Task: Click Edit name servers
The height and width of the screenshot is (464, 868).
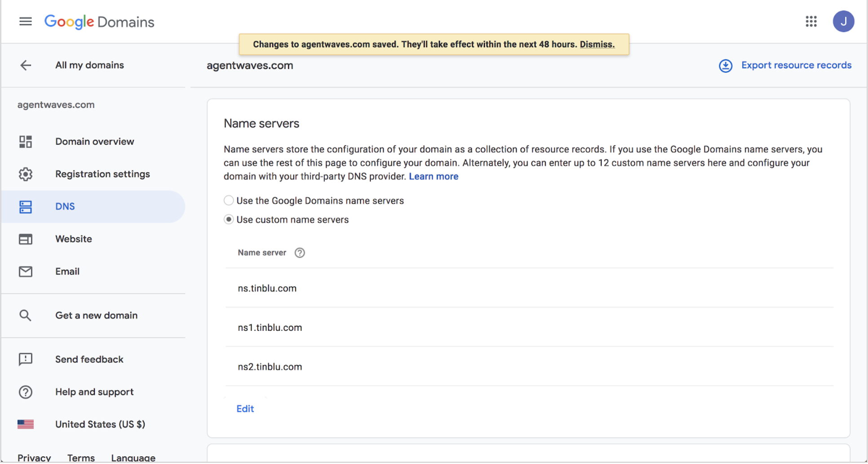Action: pos(245,409)
